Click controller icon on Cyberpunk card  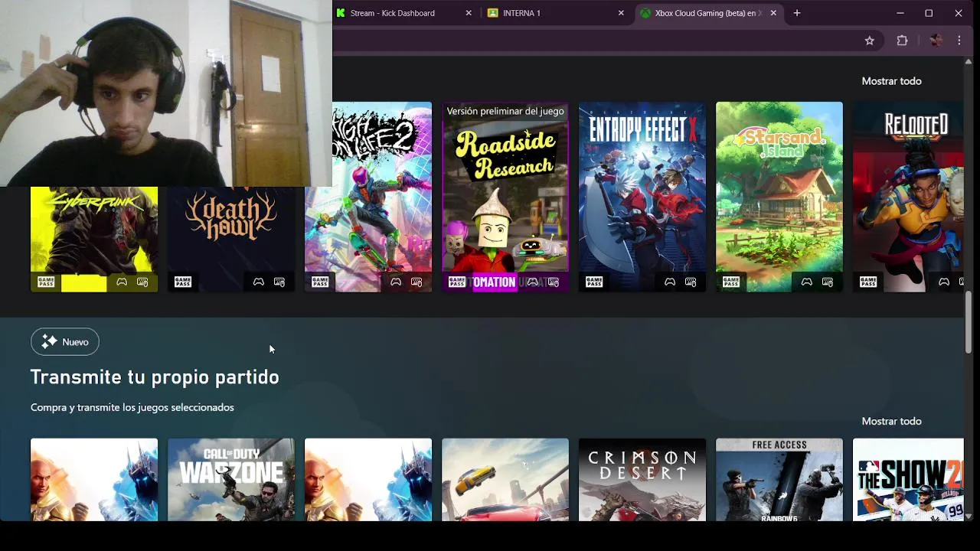(x=122, y=282)
